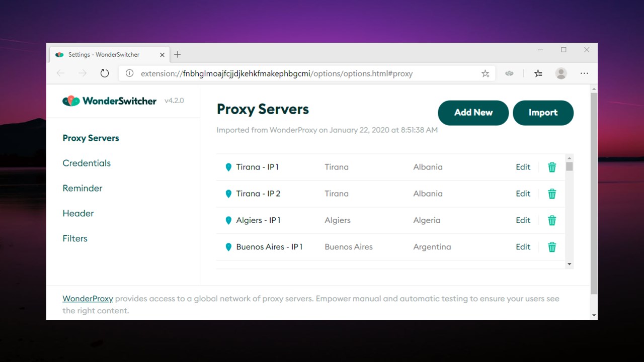The image size is (644, 362).
Task: Follow the WonderProxy link in footer
Action: coord(88,299)
